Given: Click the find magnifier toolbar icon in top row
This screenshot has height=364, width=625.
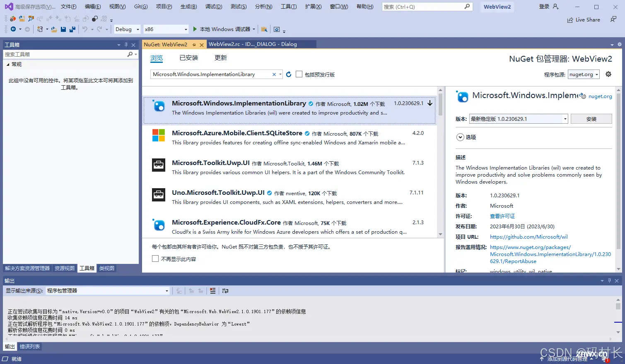Looking at the screenshot, I should click(31, 19).
